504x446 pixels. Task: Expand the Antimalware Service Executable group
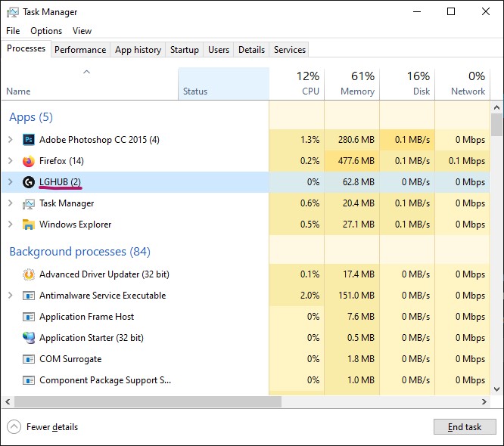pos(11,296)
